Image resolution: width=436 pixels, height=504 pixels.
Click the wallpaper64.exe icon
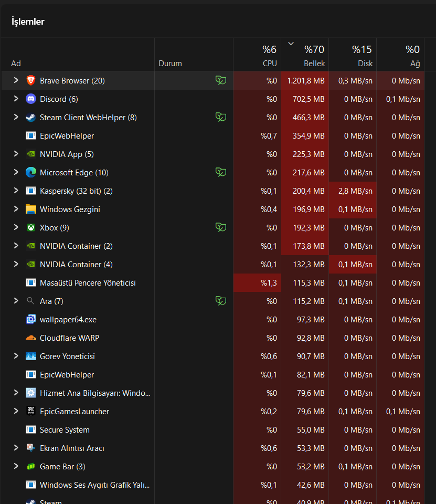31,319
